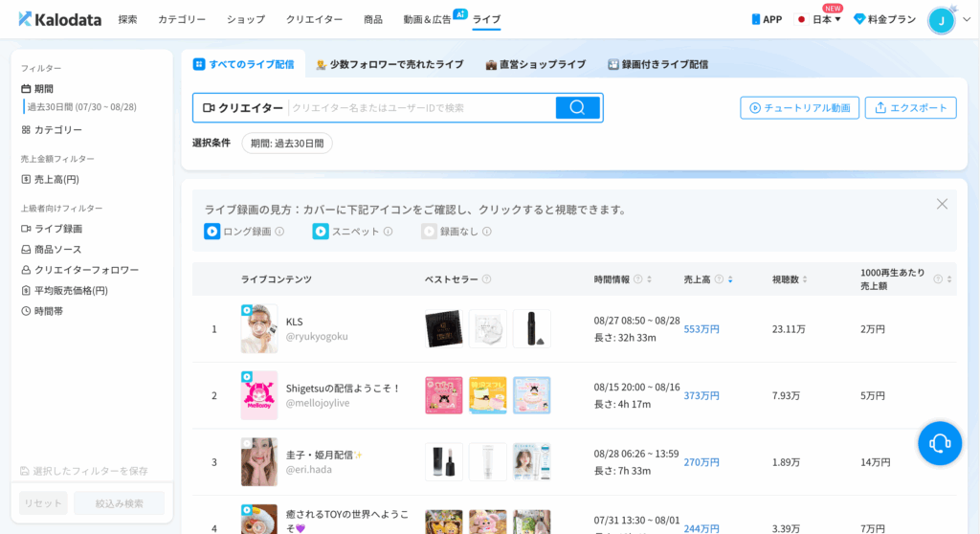Click 553万円 sales link
The width and height of the screenshot is (980, 534).
tap(702, 329)
